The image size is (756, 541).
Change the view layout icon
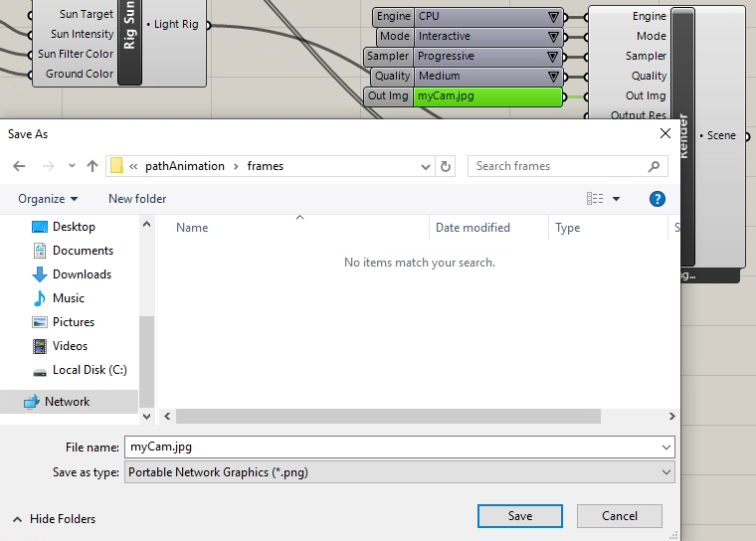(x=595, y=199)
